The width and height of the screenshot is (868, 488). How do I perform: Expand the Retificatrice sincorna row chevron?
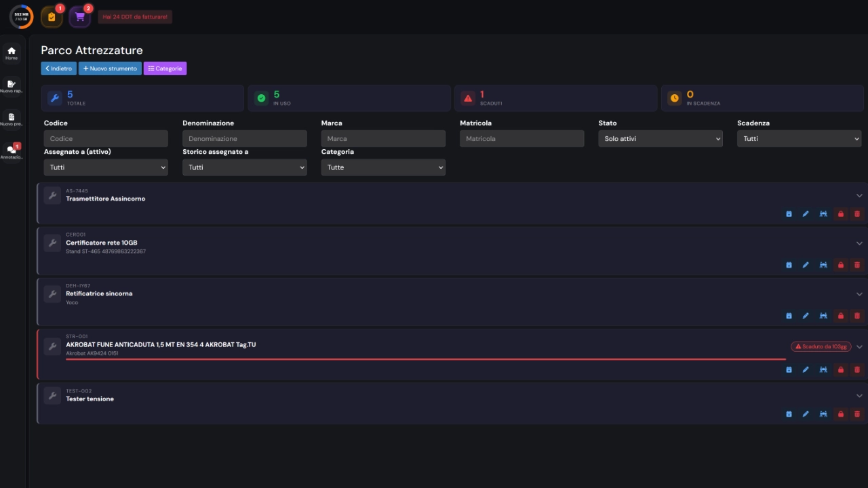[859, 294]
